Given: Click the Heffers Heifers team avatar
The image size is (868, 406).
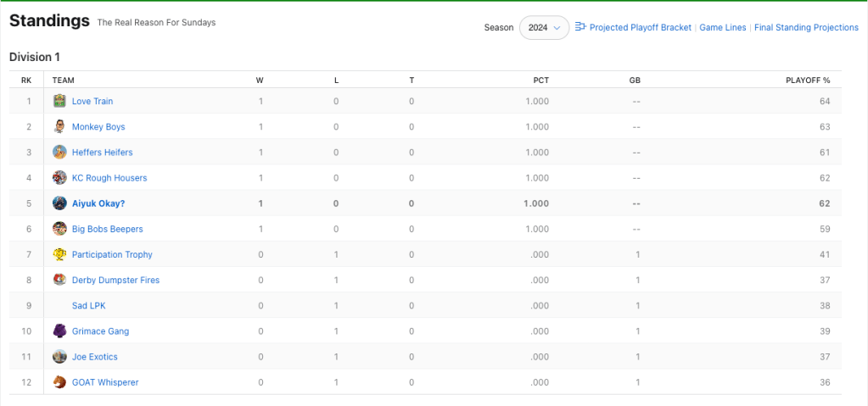Looking at the screenshot, I should (x=59, y=153).
